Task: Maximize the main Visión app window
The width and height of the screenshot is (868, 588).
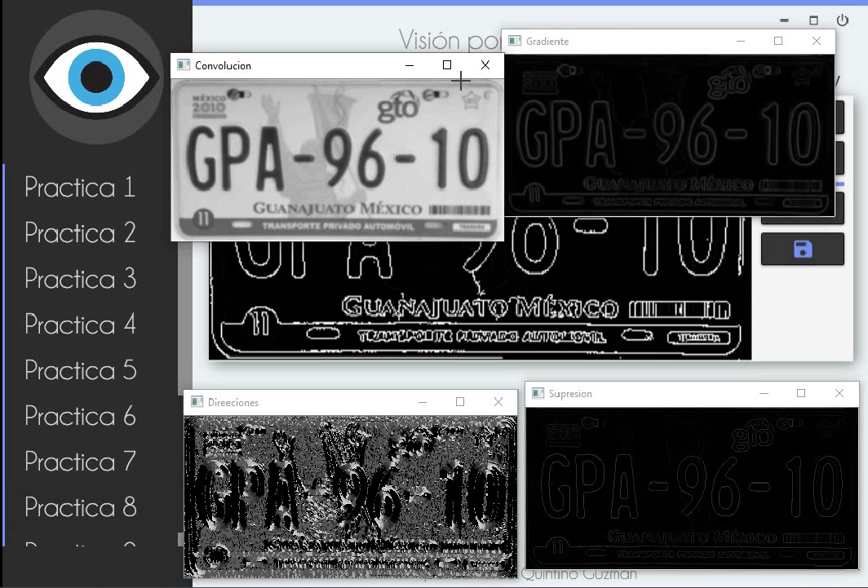Action: (x=813, y=20)
